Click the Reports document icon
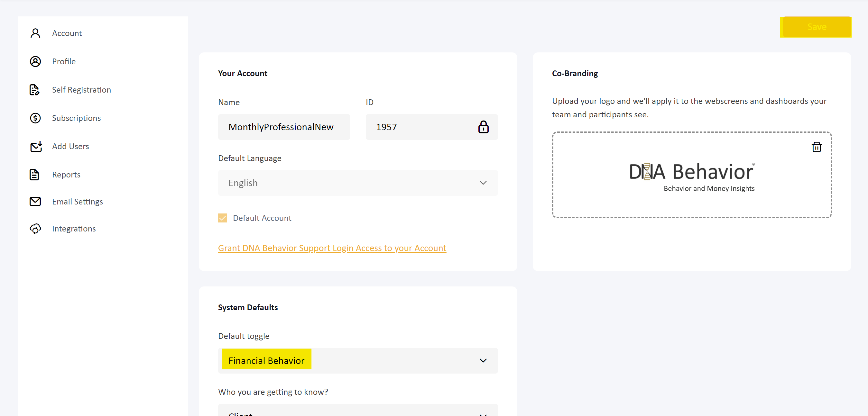 (x=34, y=175)
